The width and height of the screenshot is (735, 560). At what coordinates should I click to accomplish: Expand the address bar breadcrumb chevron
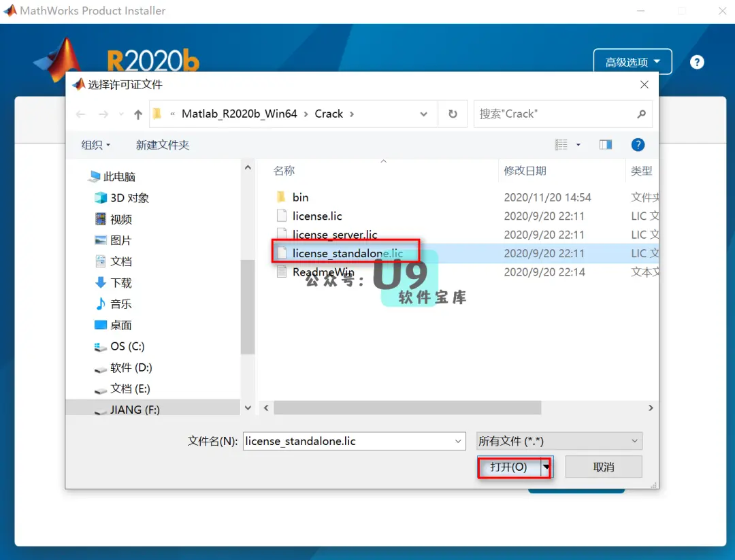tap(423, 114)
